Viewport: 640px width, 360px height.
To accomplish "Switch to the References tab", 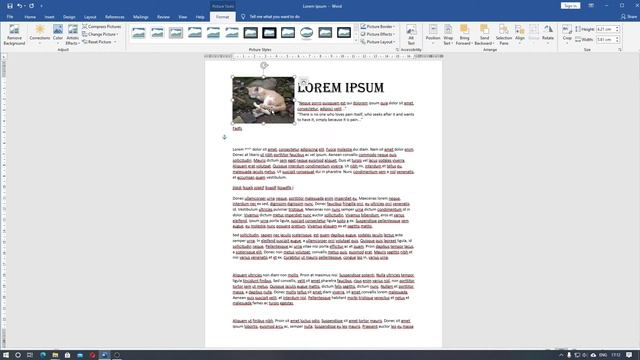I will [115, 17].
